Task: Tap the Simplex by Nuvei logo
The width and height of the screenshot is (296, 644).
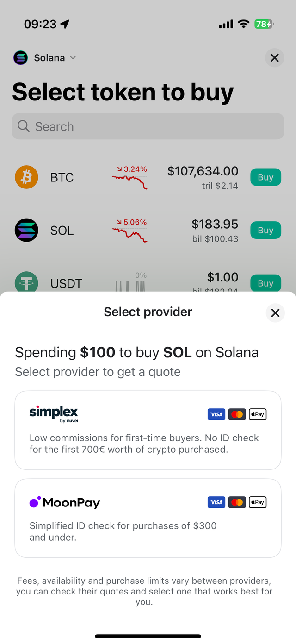Action: pos(54,413)
